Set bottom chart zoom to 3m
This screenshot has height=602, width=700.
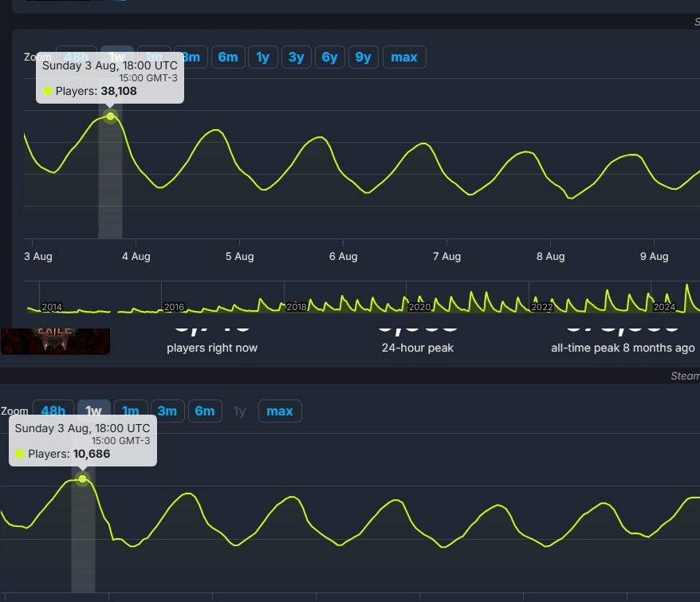(167, 411)
